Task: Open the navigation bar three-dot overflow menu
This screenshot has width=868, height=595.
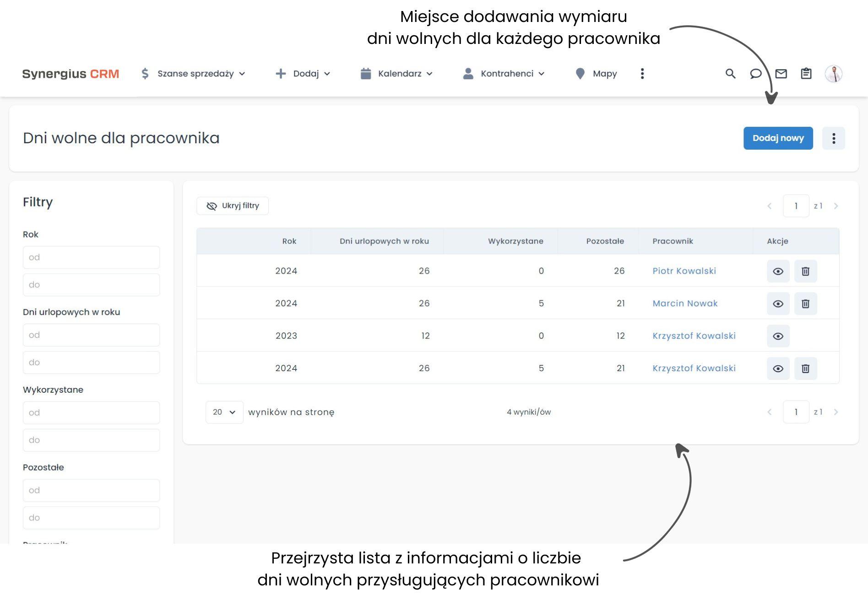Action: tap(642, 74)
